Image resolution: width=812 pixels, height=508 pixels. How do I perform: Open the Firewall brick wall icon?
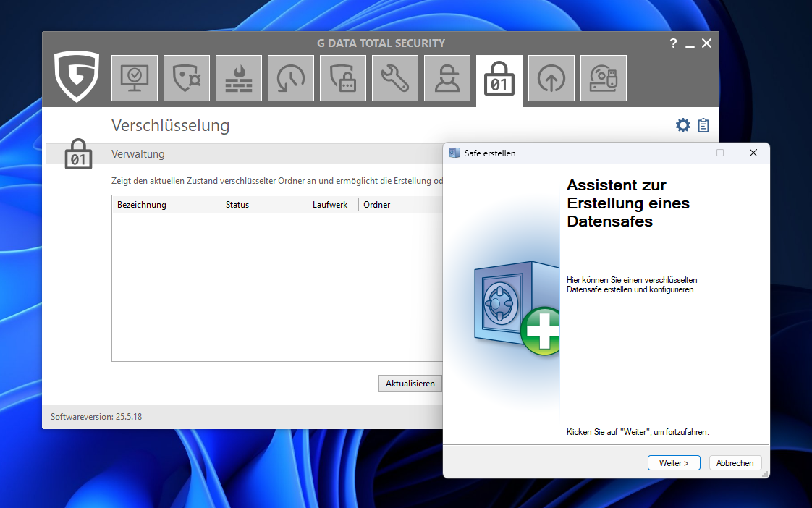pos(239,78)
